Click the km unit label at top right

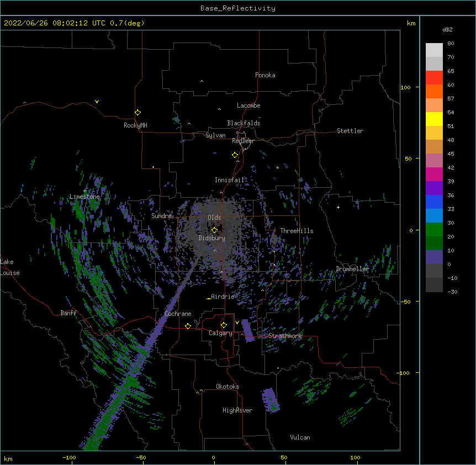click(x=411, y=23)
